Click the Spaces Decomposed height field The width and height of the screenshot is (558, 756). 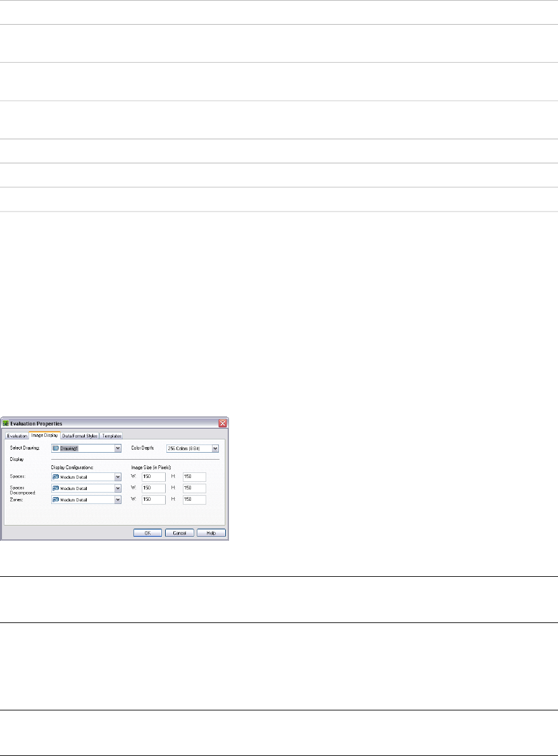(x=194, y=488)
